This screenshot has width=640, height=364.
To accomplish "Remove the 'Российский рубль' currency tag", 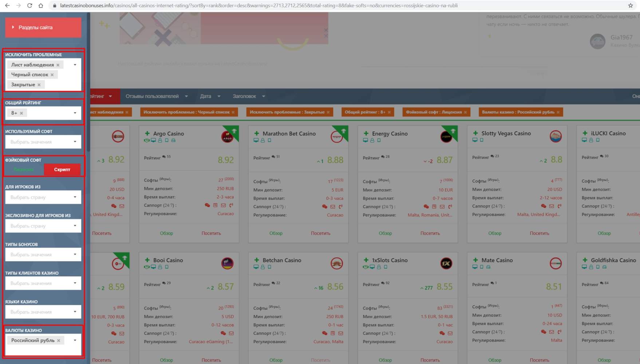I will tap(59, 340).
